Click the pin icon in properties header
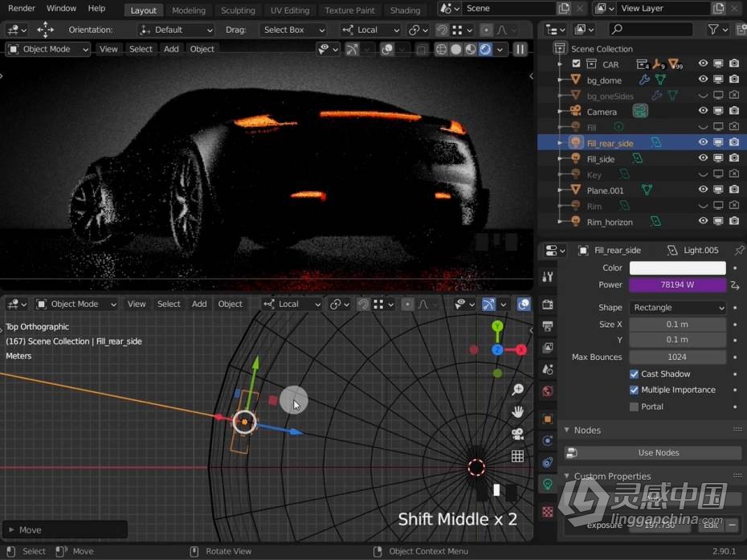 739,250
